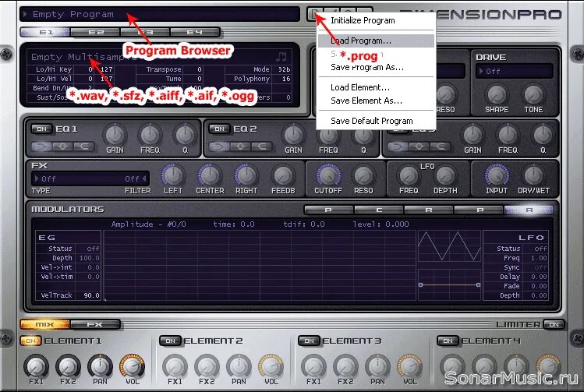Change the Mode 32b value

click(284, 69)
